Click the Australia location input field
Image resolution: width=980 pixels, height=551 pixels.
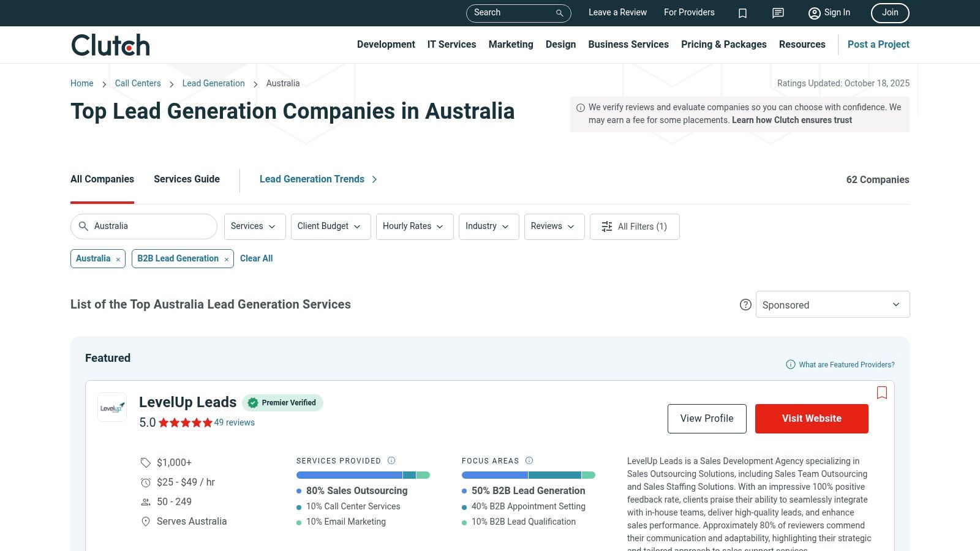(150, 227)
